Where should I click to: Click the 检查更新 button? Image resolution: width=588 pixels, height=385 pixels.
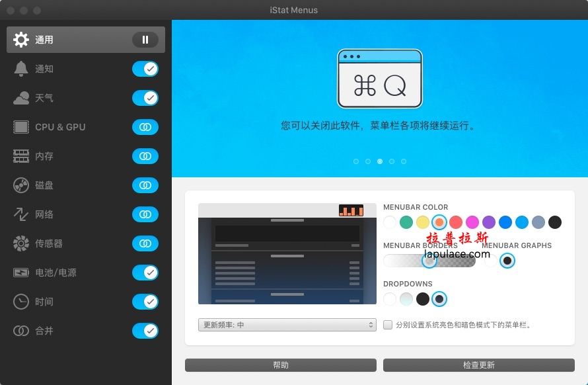pyautogui.click(x=479, y=365)
